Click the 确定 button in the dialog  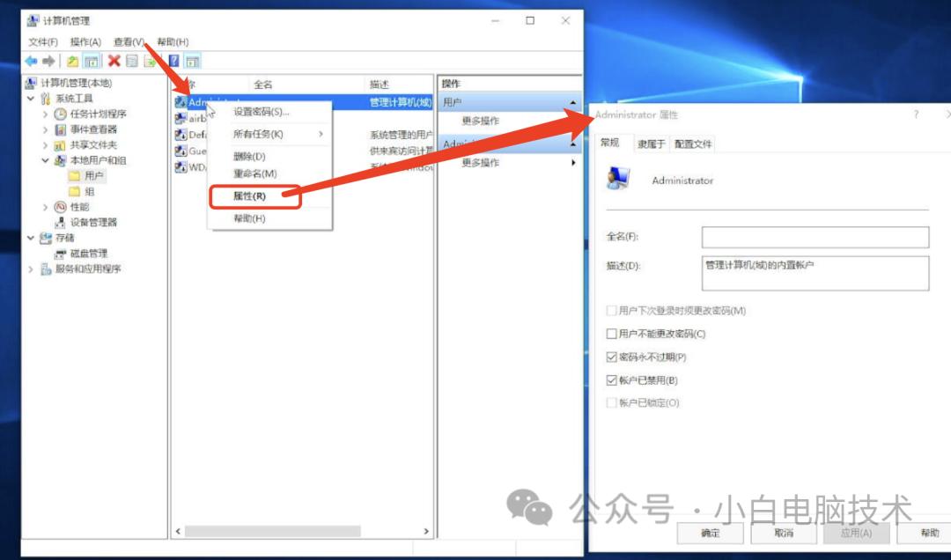[x=710, y=532]
